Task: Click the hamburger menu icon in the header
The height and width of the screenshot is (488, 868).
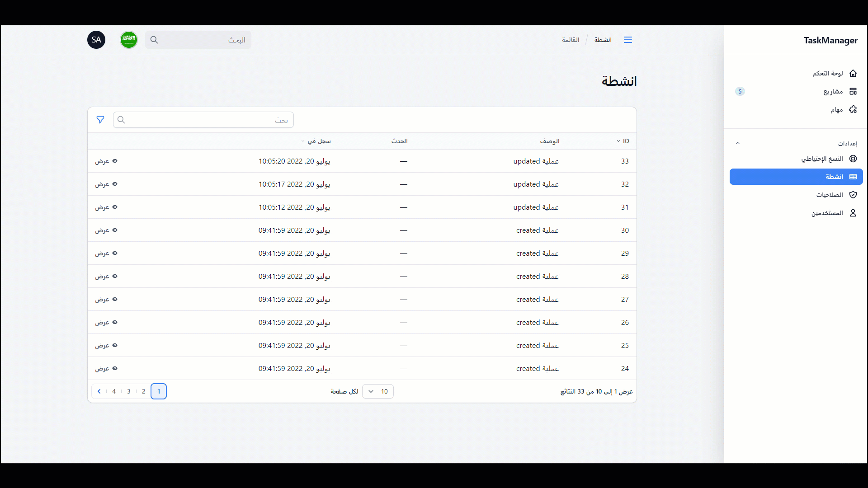Action: (x=628, y=40)
